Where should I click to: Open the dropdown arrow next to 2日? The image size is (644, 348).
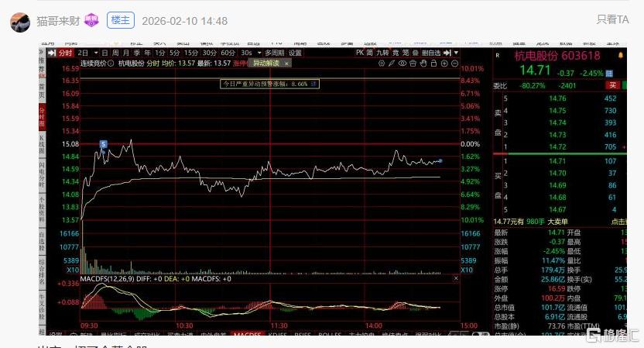[96, 53]
